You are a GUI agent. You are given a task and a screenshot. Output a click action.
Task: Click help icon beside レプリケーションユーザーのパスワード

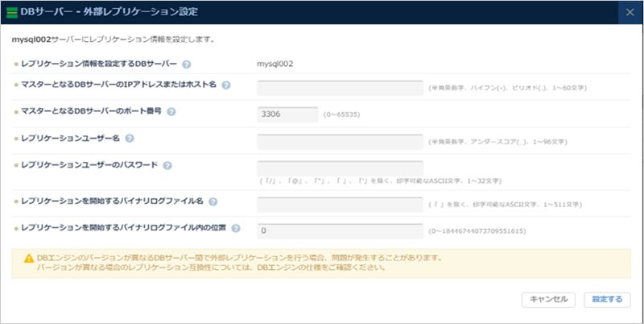coord(167,165)
